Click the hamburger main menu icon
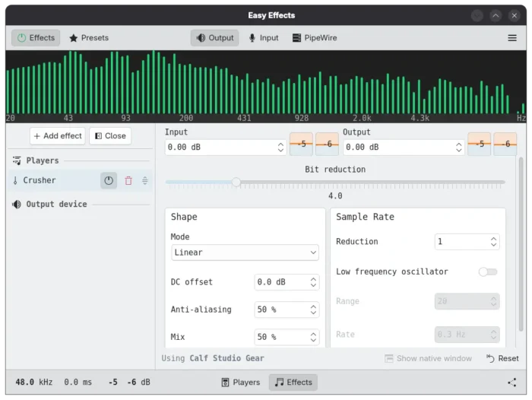The image size is (532, 400). point(512,38)
